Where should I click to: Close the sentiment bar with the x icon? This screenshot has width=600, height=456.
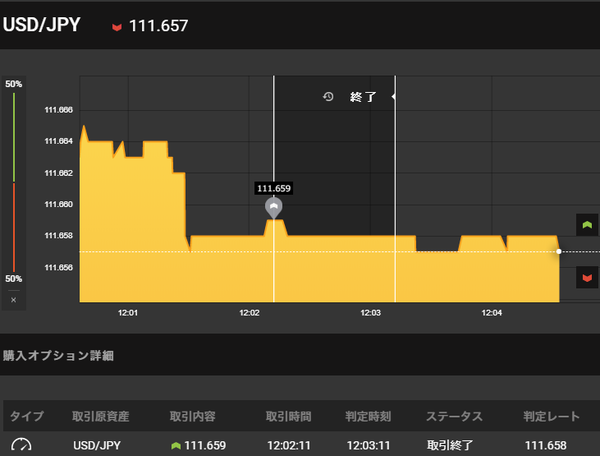[13, 300]
